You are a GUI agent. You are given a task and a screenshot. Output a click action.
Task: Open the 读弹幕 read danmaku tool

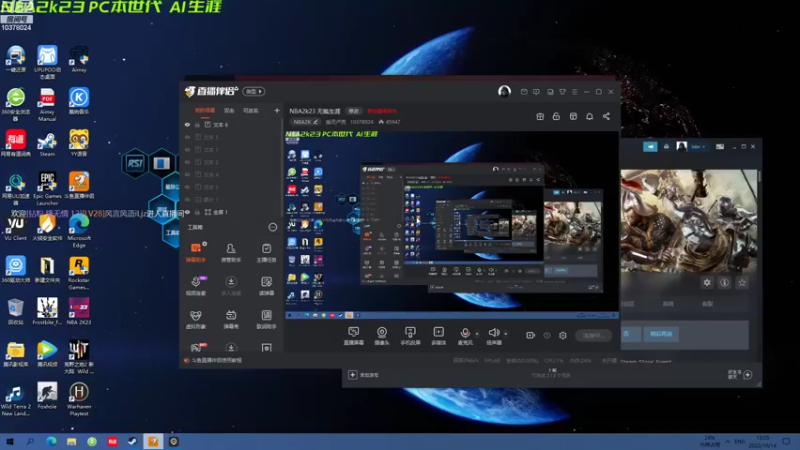point(266,286)
